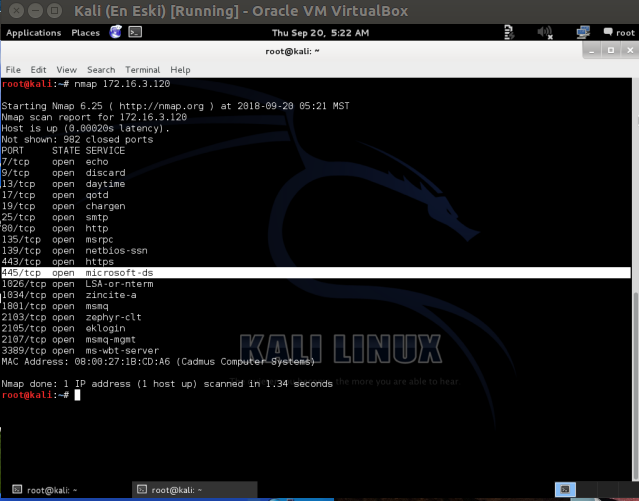Image resolution: width=639 pixels, height=501 pixels.
Task: Click the 2107/tcp msmq-mgmt line
Action: pos(68,340)
